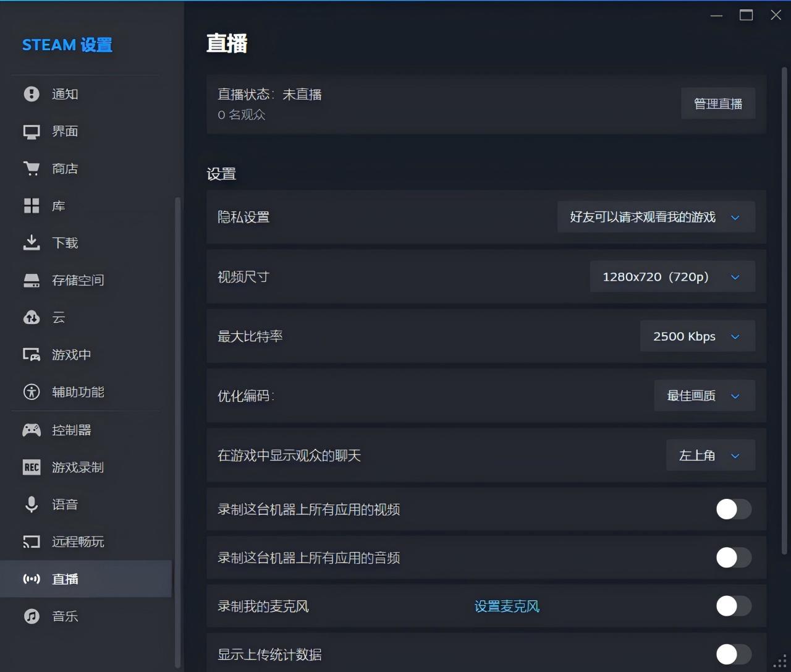Open 云 settings page

pos(86,317)
